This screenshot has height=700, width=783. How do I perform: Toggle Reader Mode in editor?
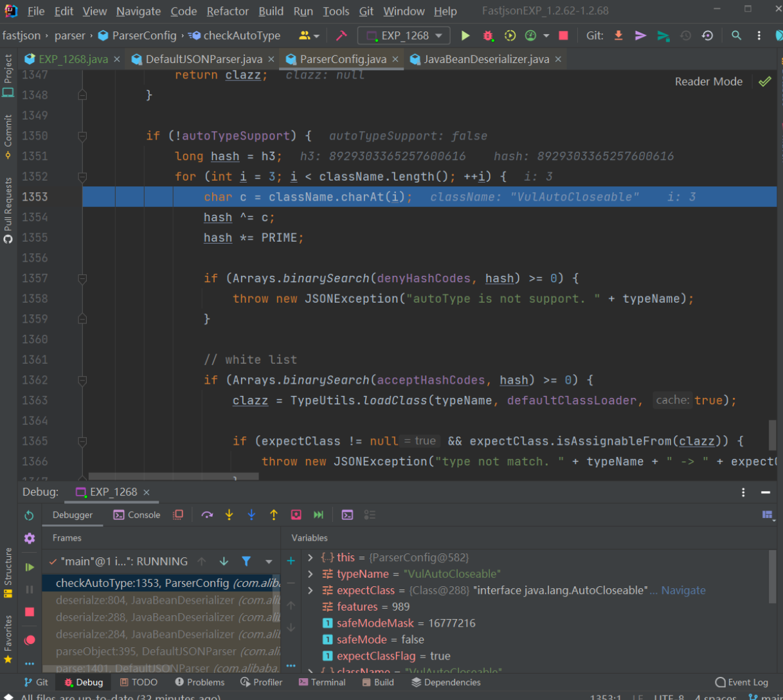(x=708, y=82)
